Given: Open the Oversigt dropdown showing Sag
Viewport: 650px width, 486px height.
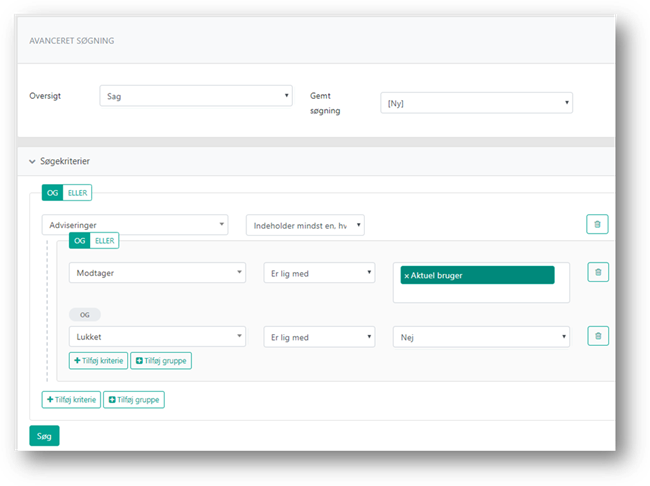Looking at the screenshot, I should point(196,96).
